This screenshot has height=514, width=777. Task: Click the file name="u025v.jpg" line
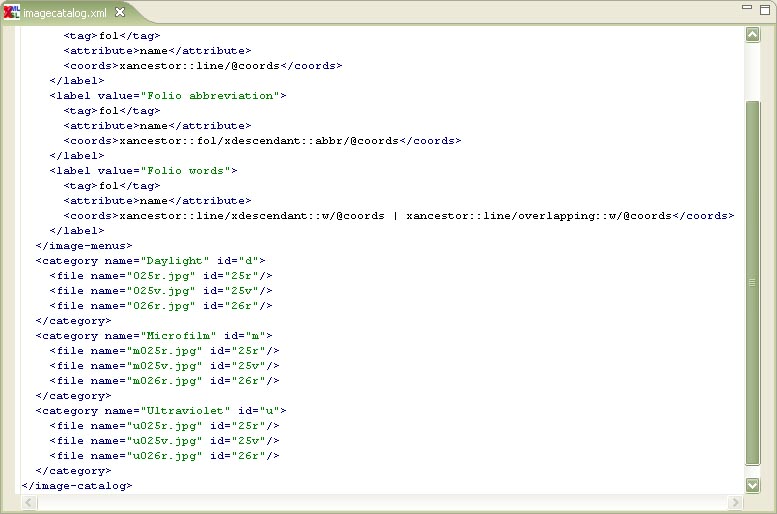click(164, 441)
